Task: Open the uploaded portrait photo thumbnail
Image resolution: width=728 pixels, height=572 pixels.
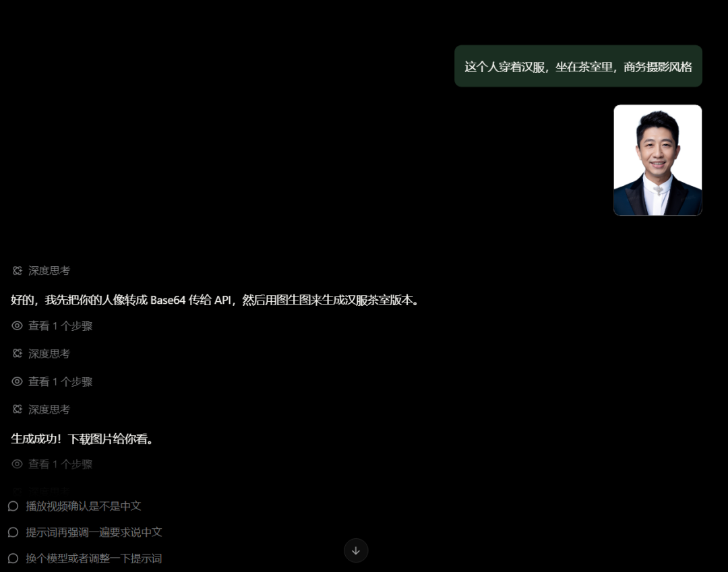Action: coord(657,160)
